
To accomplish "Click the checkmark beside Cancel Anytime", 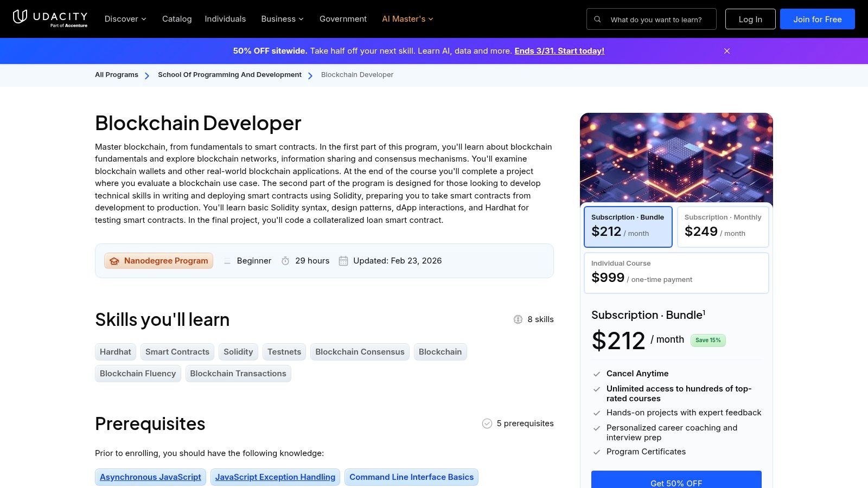I will tap(597, 374).
